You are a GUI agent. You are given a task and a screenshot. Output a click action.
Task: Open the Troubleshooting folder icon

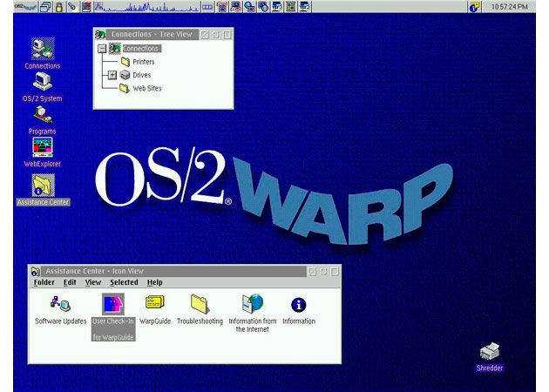200,304
